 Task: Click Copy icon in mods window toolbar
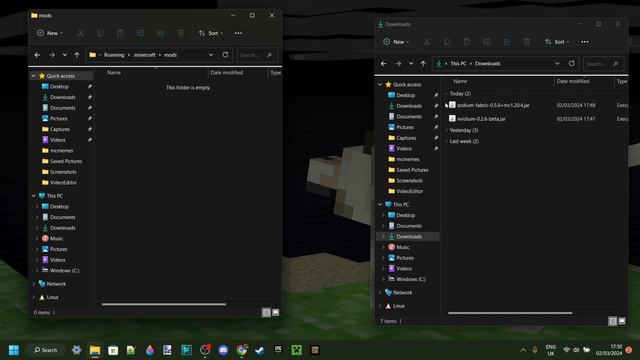[x=100, y=33]
